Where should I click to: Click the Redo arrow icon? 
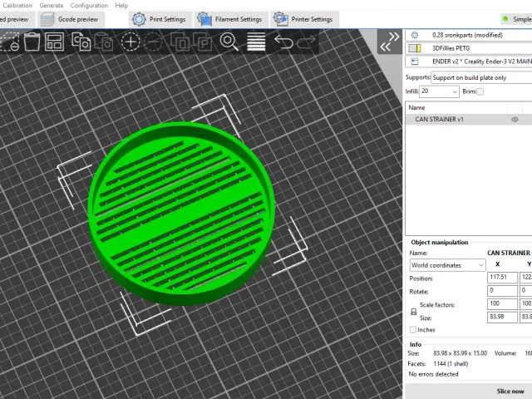tap(306, 42)
